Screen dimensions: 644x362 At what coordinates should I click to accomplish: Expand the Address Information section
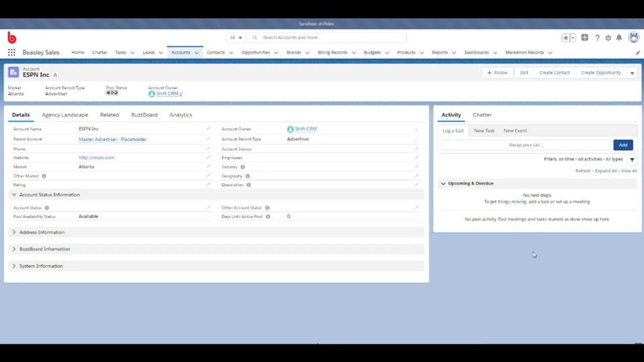click(14, 232)
